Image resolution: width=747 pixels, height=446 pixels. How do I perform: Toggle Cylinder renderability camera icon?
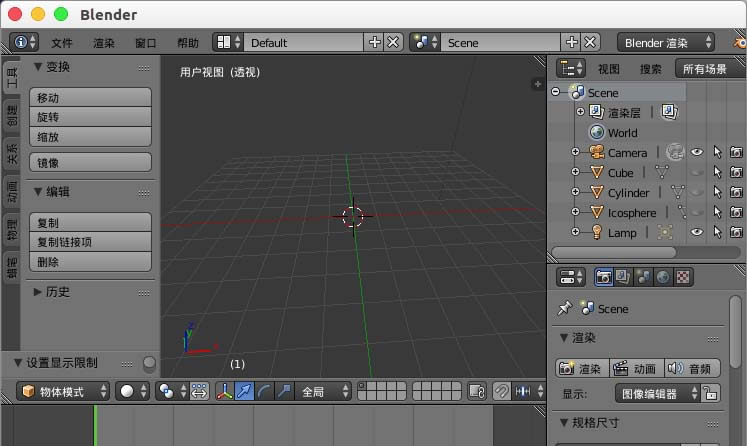737,192
